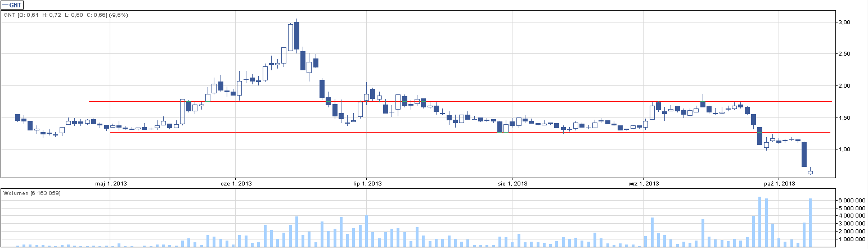
Task: Click the GNT legend tab at top left
Action: click(x=12, y=4)
